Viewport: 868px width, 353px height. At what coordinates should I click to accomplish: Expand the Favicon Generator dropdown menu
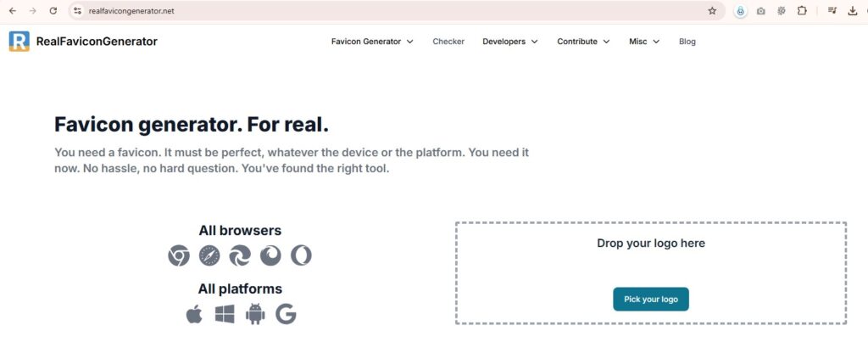(x=372, y=42)
